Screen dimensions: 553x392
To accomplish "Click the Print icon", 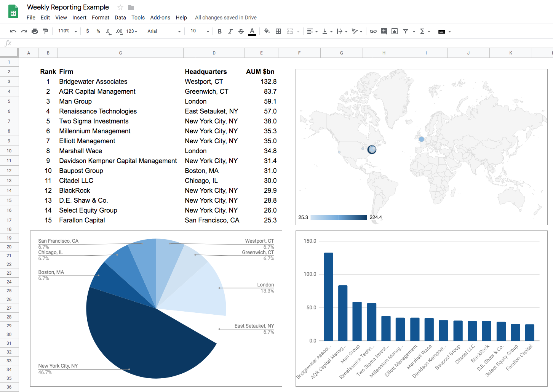I will click(x=34, y=31).
